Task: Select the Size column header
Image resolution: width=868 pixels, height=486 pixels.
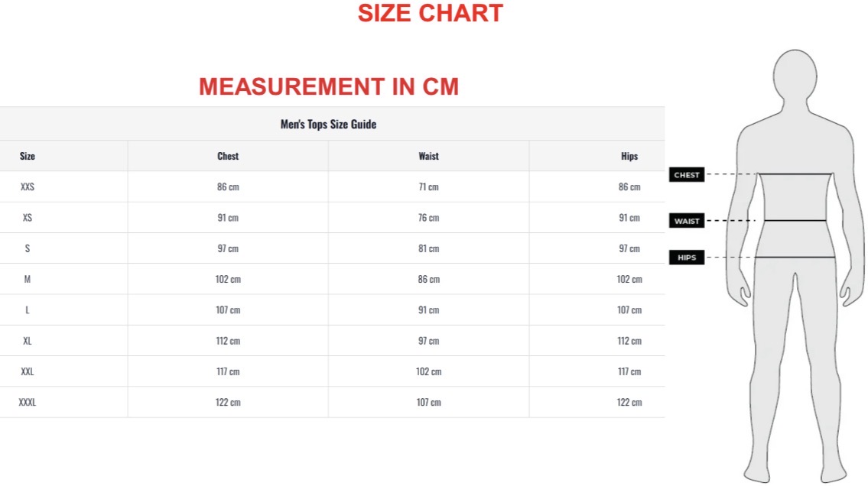Action: [27, 156]
